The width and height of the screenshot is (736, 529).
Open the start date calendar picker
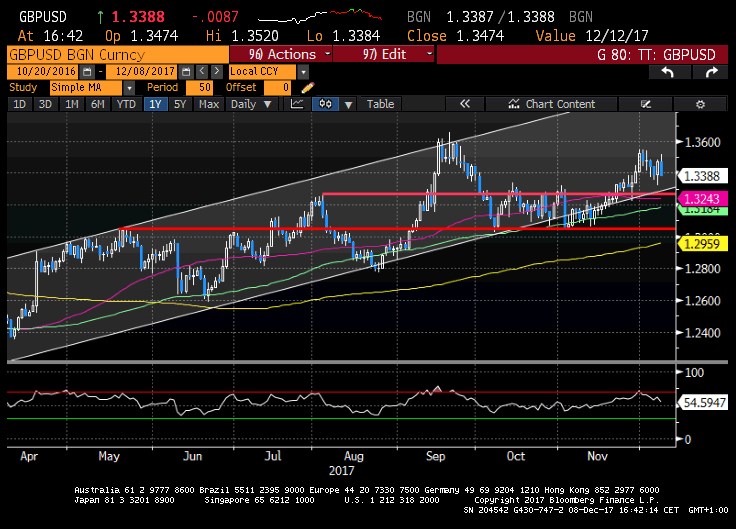coord(87,73)
